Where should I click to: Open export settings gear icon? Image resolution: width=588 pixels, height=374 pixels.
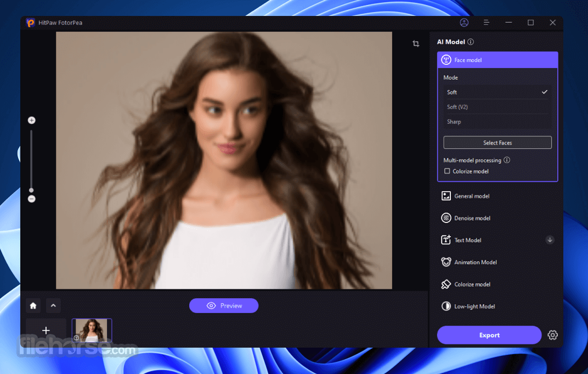pyautogui.click(x=552, y=335)
